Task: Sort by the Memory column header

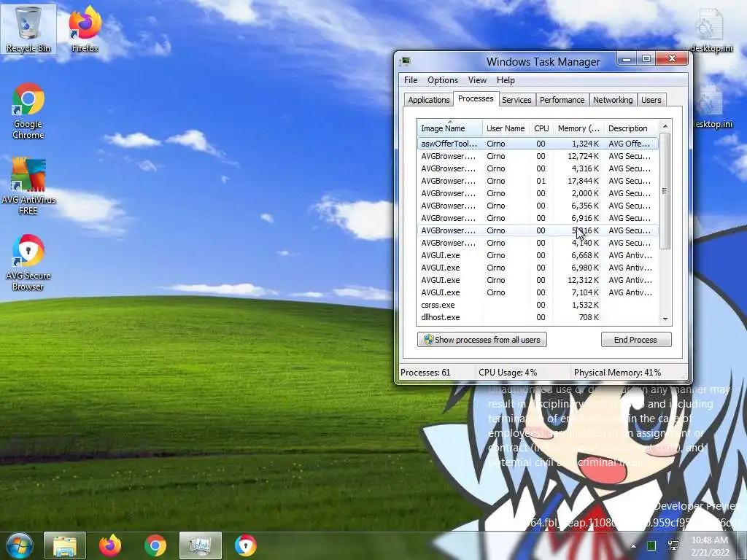Action: (x=578, y=128)
